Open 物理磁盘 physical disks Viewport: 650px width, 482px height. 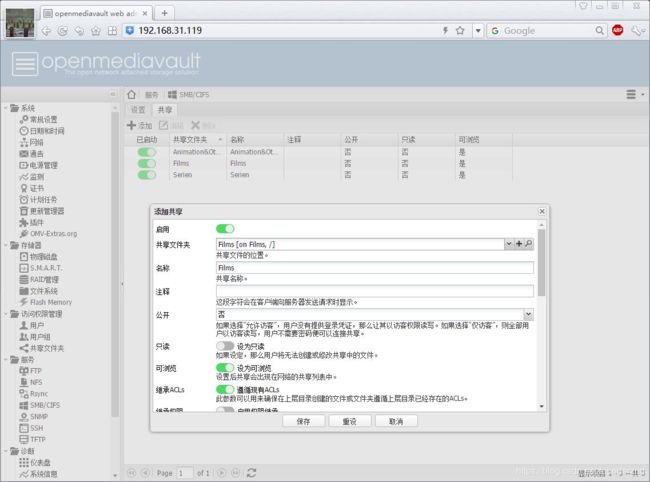pos(39,257)
